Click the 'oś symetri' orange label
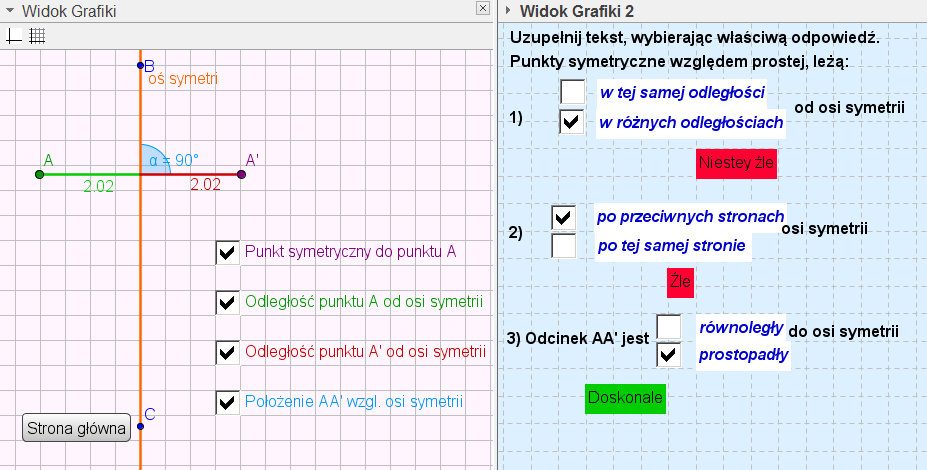Viewport: 927px width, 470px height. click(183, 79)
